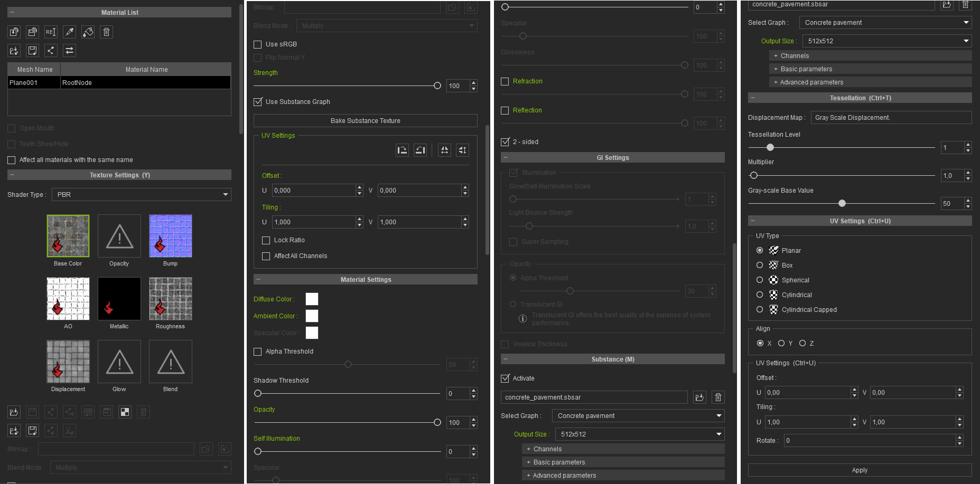980x484 pixels.
Task: Open the Shader Type PBR dropdown
Action: [141, 194]
